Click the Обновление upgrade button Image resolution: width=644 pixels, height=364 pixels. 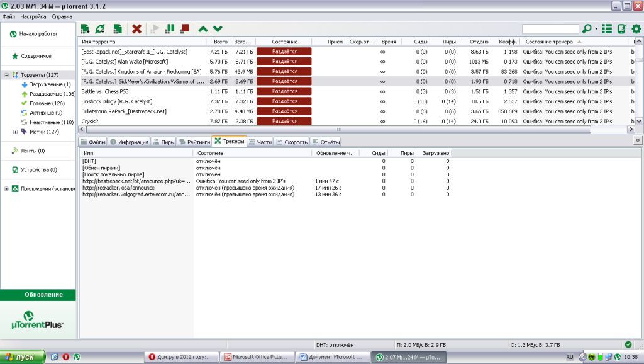38,295
